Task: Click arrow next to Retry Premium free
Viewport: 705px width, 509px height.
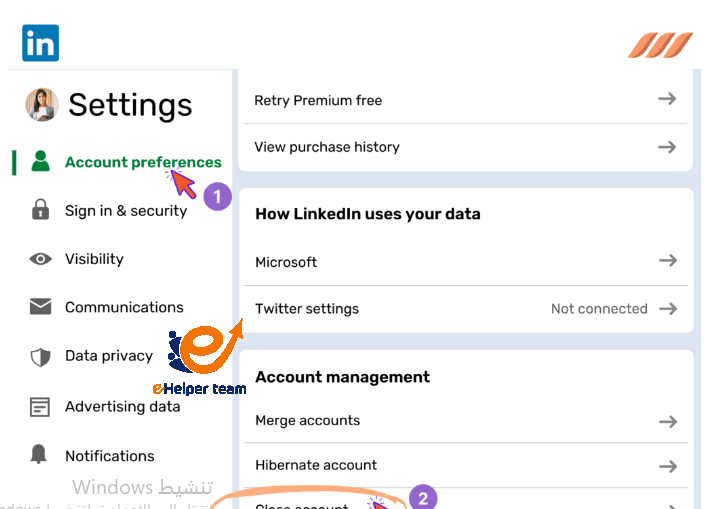Action: point(667,99)
